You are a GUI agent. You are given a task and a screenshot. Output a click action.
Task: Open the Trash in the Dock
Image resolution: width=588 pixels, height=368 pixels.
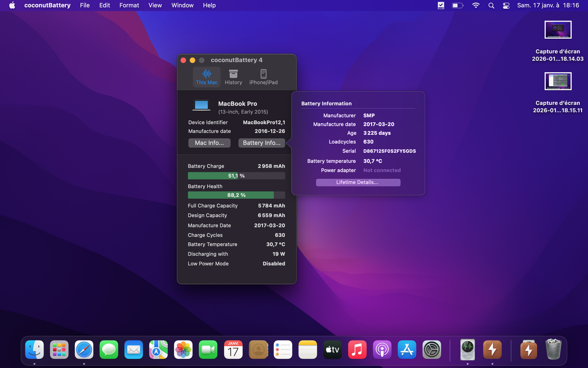pos(553,350)
